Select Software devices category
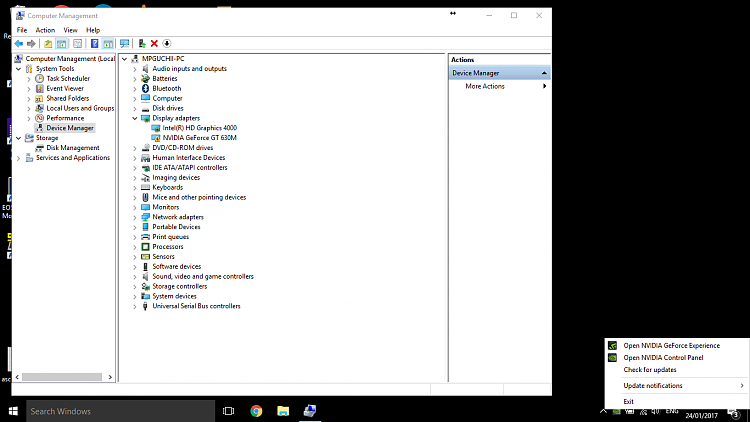This screenshot has width=750, height=422. [x=176, y=267]
